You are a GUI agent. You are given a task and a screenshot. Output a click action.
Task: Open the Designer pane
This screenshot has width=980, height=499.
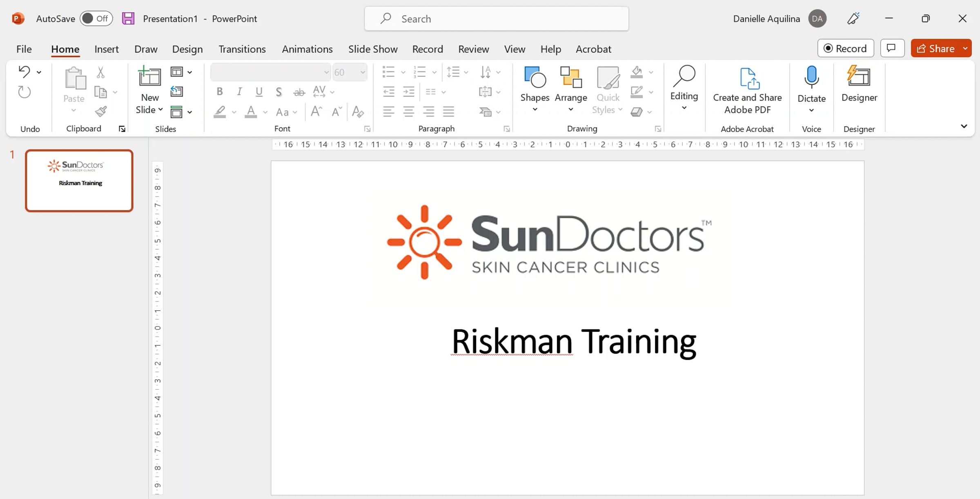click(859, 84)
